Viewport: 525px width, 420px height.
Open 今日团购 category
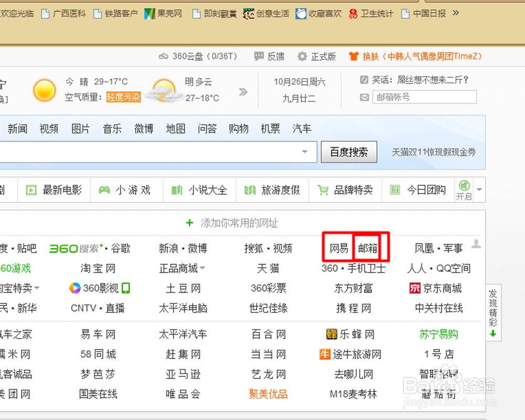tap(418, 190)
